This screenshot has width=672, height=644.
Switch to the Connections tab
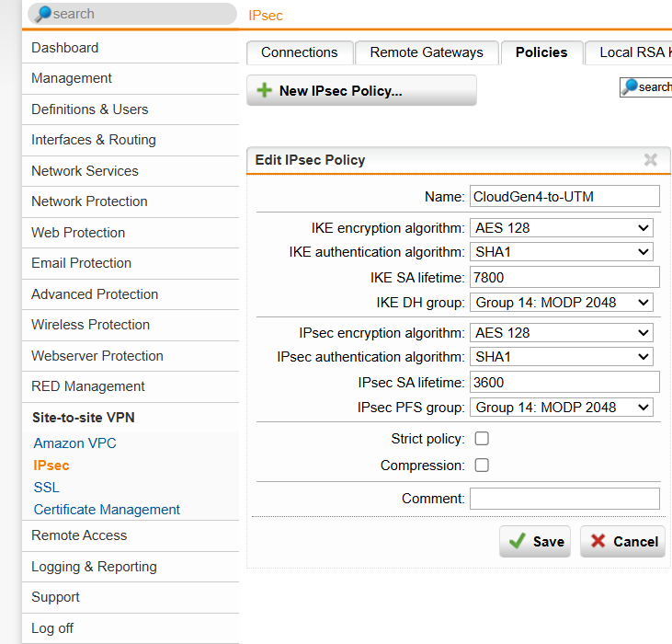(x=299, y=52)
